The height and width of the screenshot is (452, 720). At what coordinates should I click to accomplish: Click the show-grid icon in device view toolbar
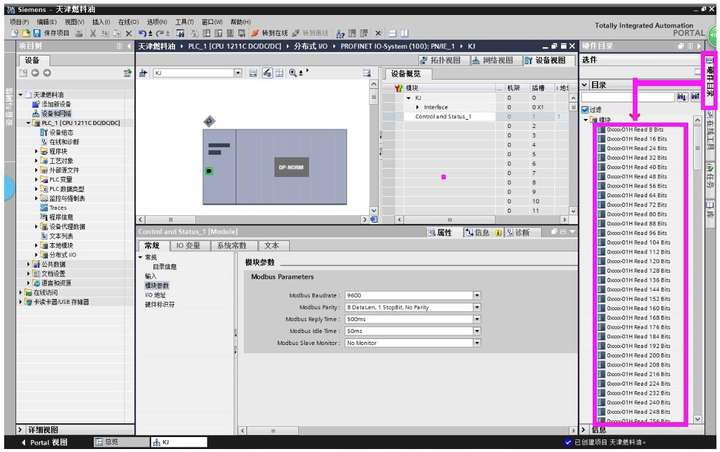pyautogui.click(x=279, y=73)
